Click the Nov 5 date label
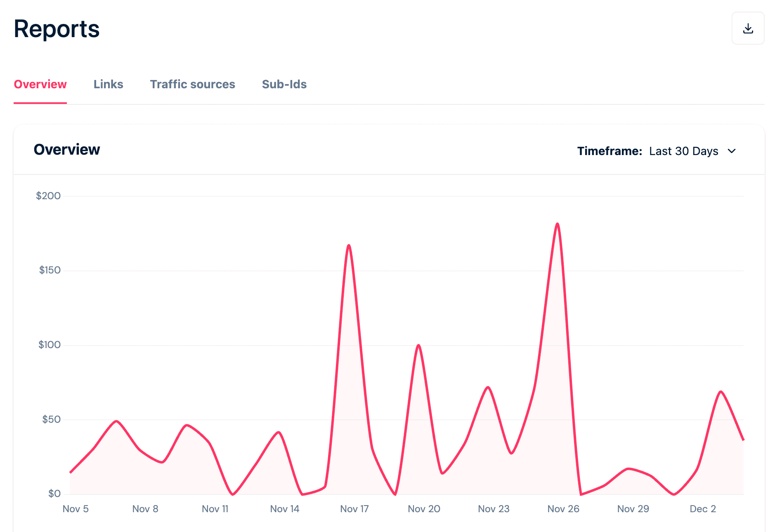The width and height of the screenshot is (775, 532). click(76, 509)
